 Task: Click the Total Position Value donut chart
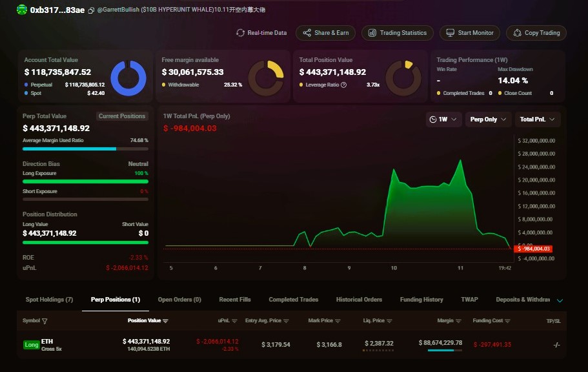(403, 78)
